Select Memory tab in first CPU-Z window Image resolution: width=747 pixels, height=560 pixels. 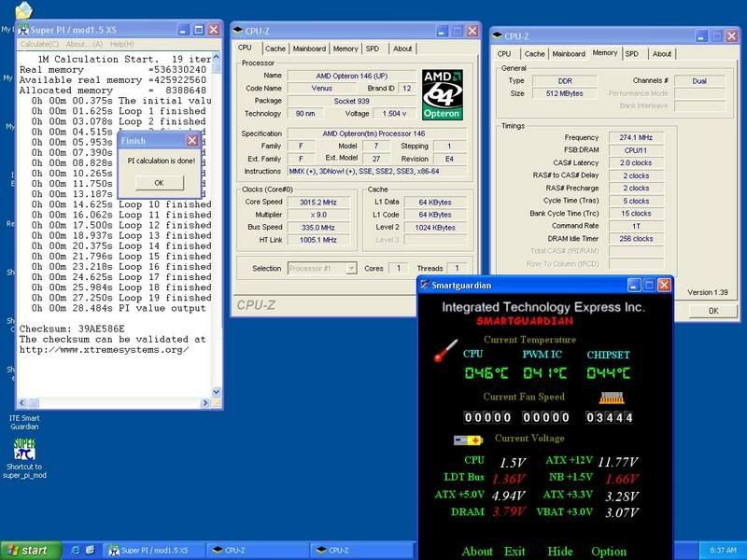pos(345,49)
